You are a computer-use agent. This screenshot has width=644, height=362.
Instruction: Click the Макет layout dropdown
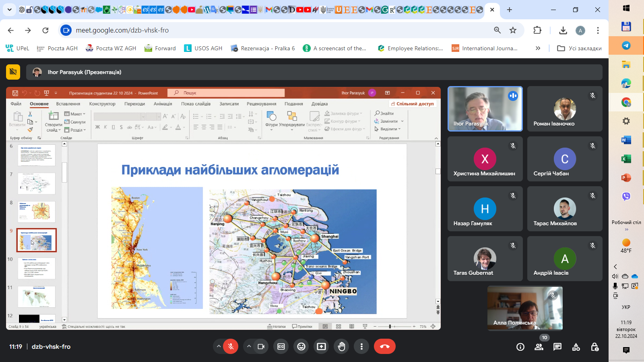pos(75,114)
